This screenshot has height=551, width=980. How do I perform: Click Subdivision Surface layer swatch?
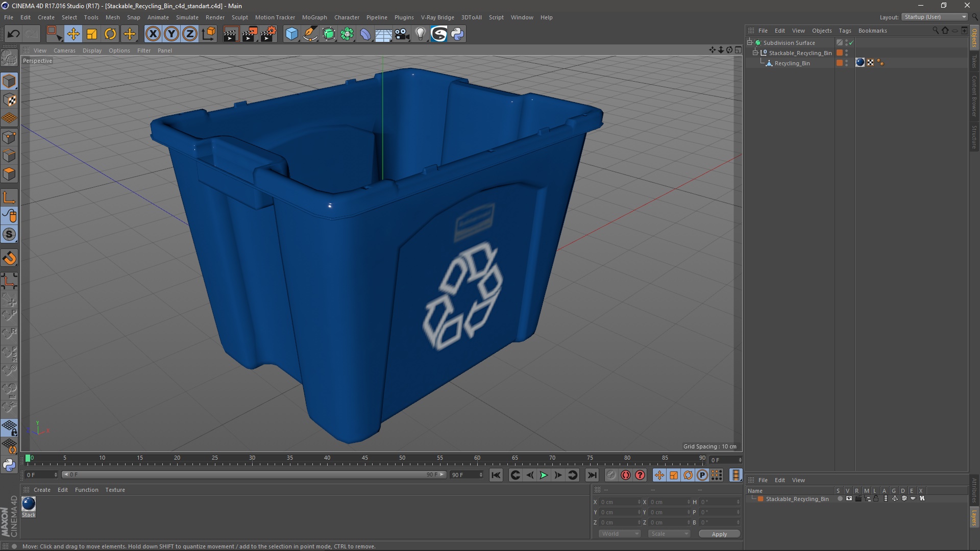839,43
